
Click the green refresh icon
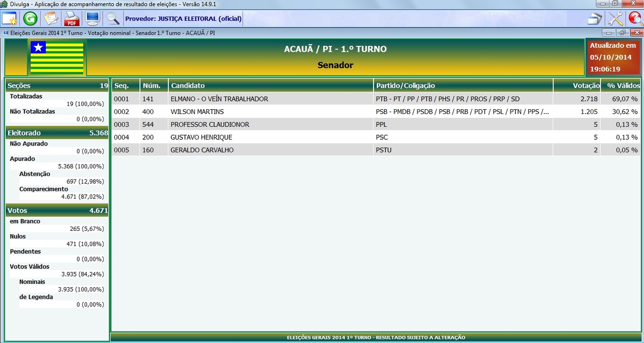[x=30, y=19]
